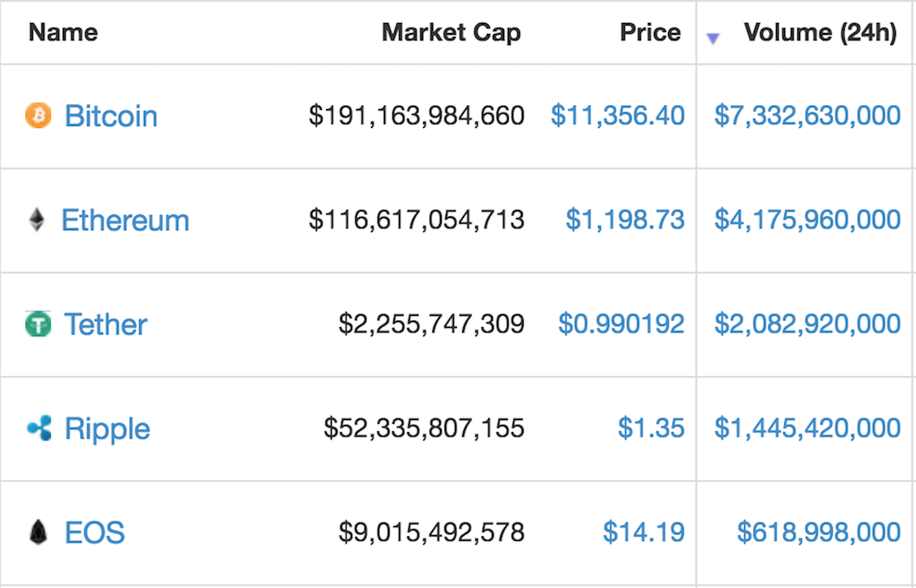
Task: Sort by the Price column header
Action: [x=650, y=33]
